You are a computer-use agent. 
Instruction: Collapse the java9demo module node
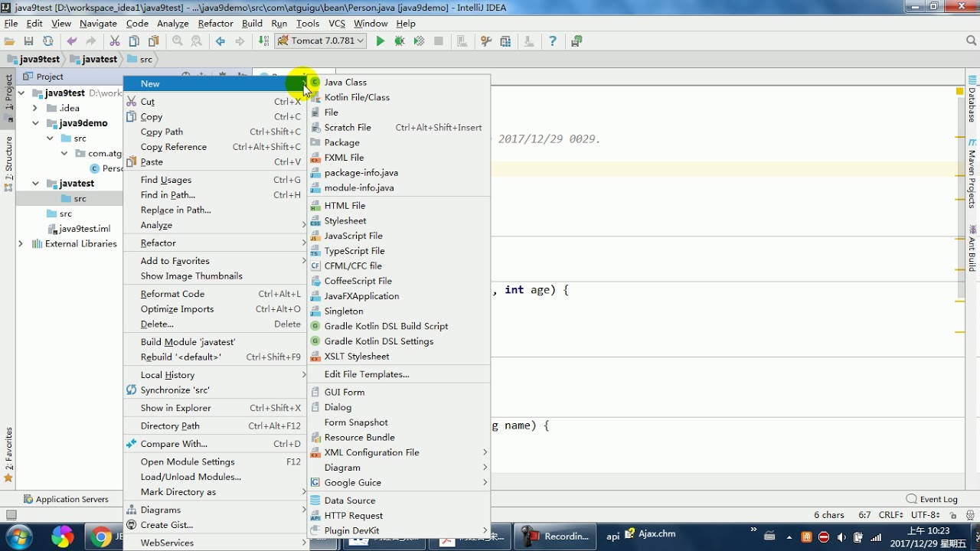[36, 123]
